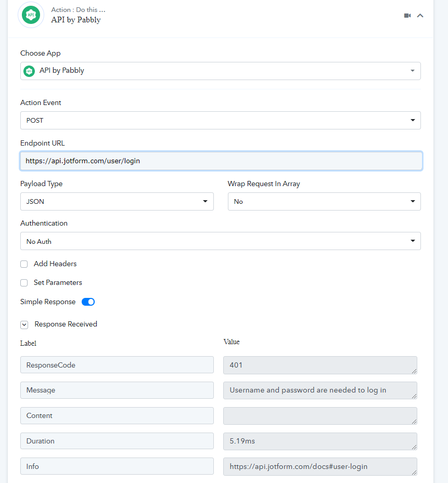Click the resize handle of the Message value box
The image size is (448, 483).
click(x=414, y=396)
